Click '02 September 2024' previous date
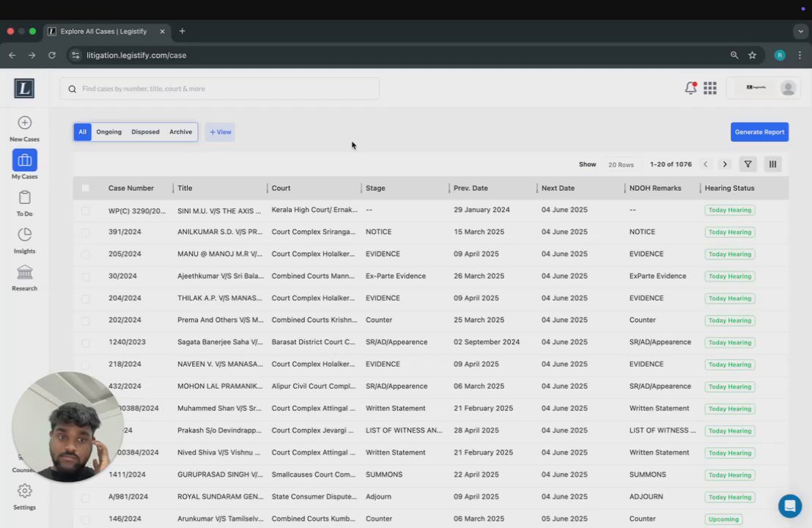The width and height of the screenshot is (812, 528). 487,342
